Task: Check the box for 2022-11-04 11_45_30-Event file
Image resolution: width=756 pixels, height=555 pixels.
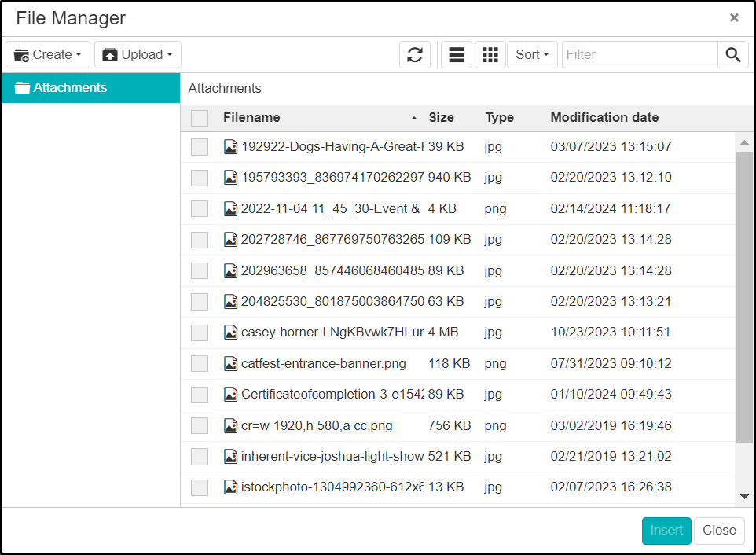Action: [x=200, y=209]
